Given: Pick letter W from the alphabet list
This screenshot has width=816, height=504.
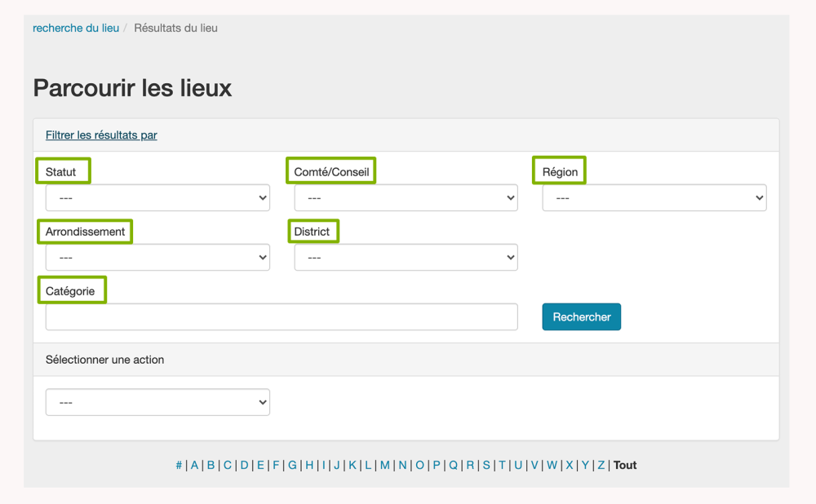Looking at the screenshot, I should [552, 466].
